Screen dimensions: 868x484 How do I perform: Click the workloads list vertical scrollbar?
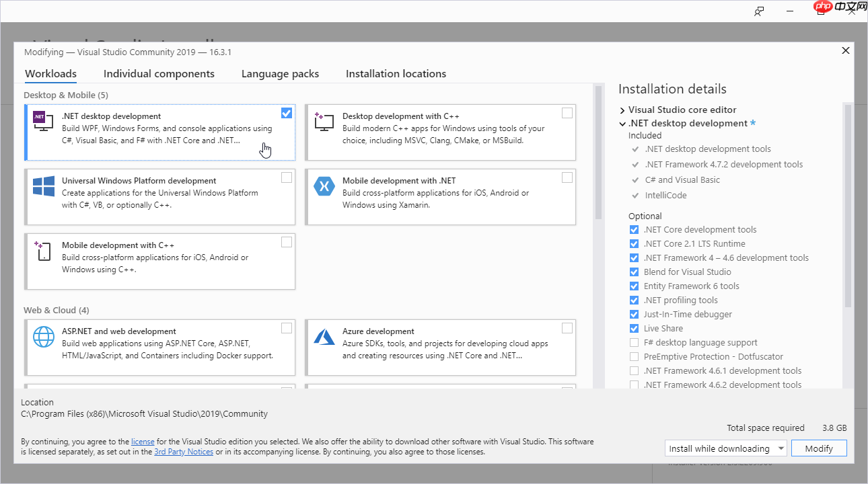point(598,152)
